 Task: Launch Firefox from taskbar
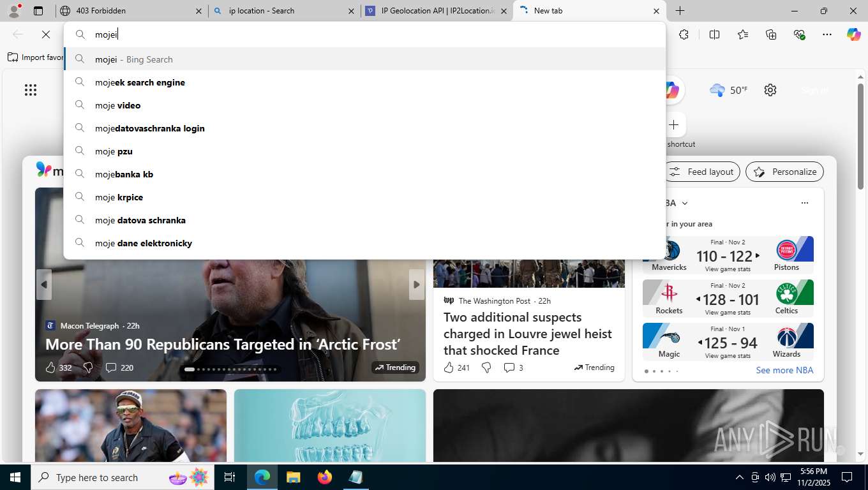point(325,477)
